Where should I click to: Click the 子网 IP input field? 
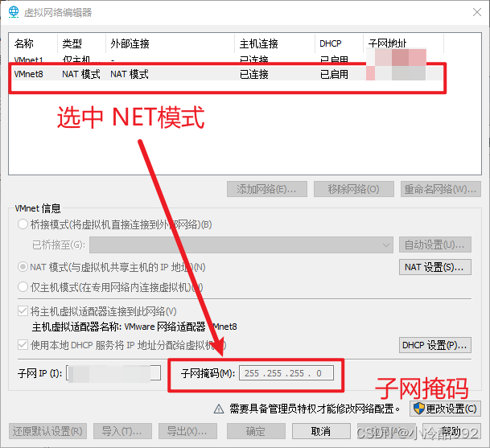[x=113, y=373]
